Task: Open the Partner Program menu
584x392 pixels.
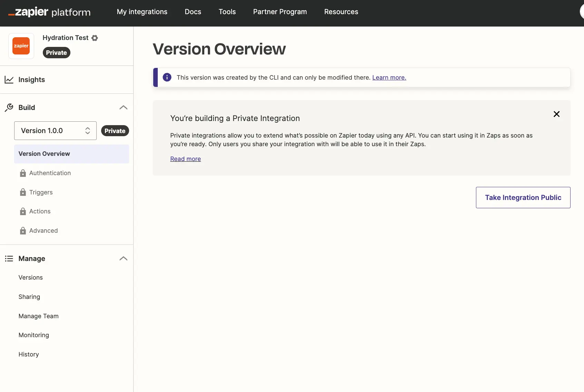Action: [280, 12]
